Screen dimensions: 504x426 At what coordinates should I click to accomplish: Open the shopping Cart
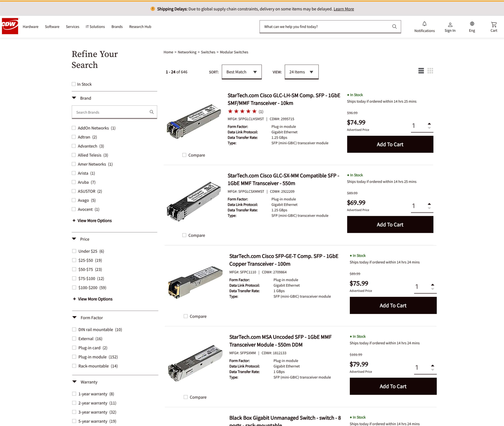[494, 24]
